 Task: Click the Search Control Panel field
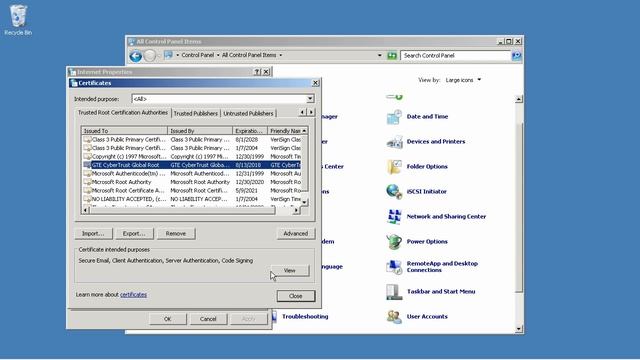point(455,56)
